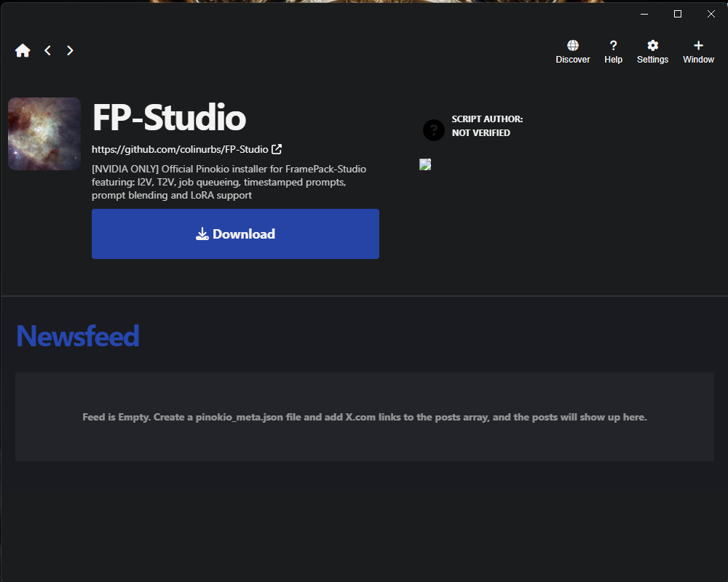Click the external link icon beside GitHub URL
Screen dimensions: 728x582
(277, 149)
